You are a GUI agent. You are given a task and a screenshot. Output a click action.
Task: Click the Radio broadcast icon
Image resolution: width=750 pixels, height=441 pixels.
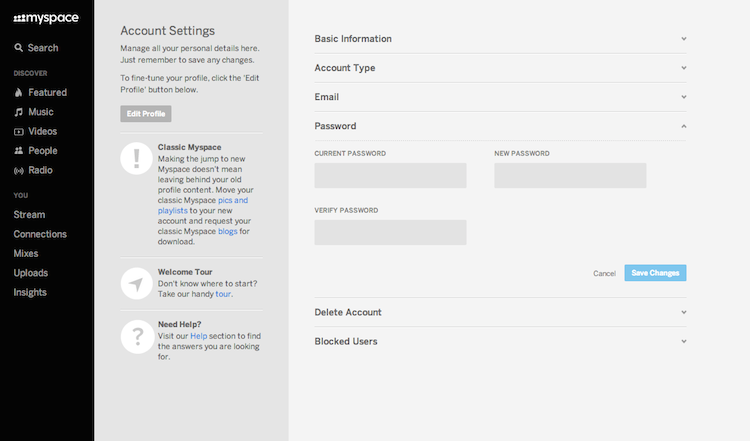pyautogui.click(x=19, y=171)
